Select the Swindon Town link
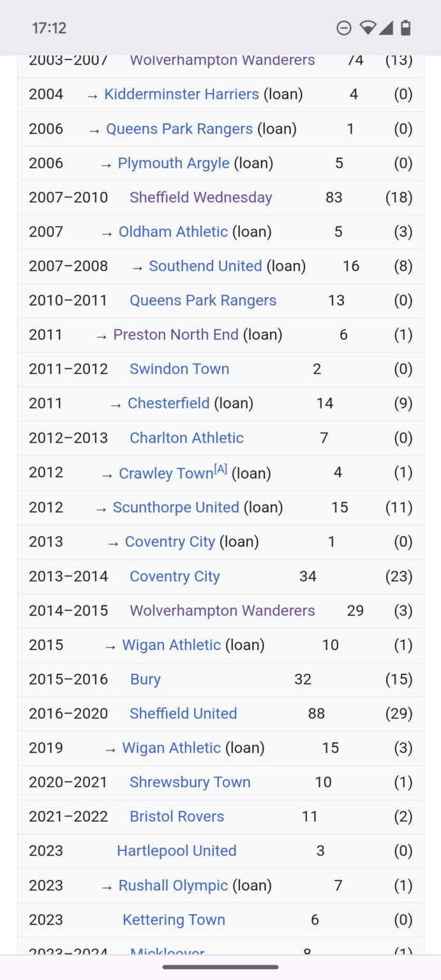Viewport: 441px width, 980px height. point(179,369)
